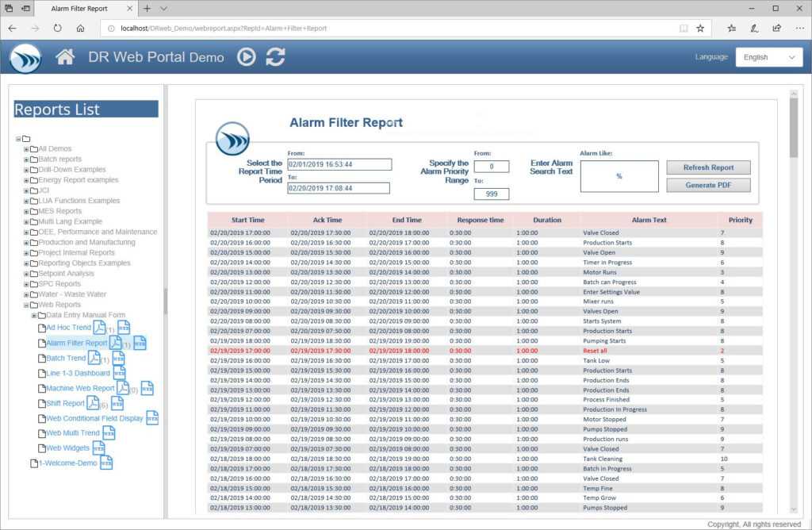
Task: Open the PDF export icon for Alarm Filter Report
Action: (x=115, y=344)
